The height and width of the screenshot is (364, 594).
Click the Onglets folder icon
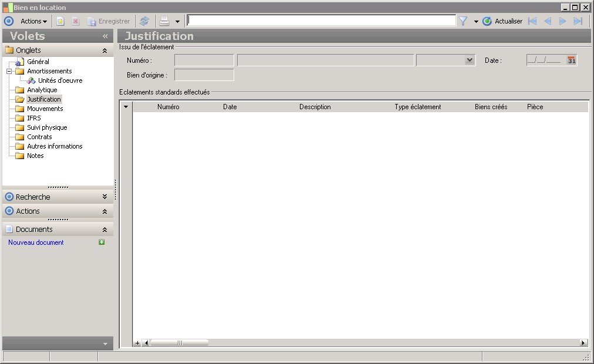(x=9, y=50)
